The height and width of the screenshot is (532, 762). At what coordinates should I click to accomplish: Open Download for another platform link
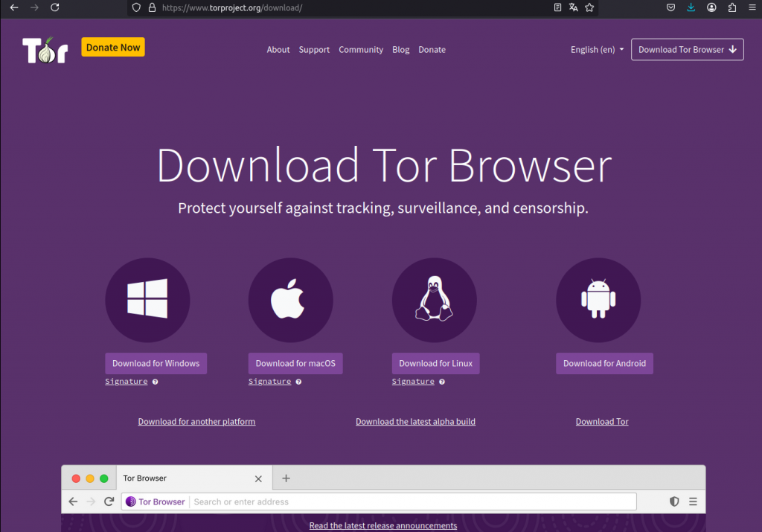pyautogui.click(x=196, y=422)
